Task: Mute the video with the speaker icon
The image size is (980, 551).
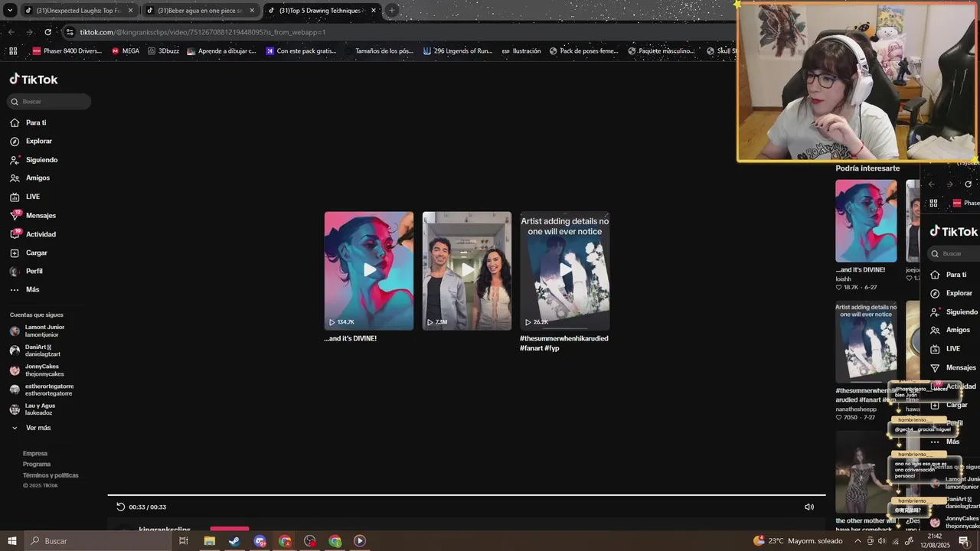Action: pyautogui.click(x=809, y=507)
